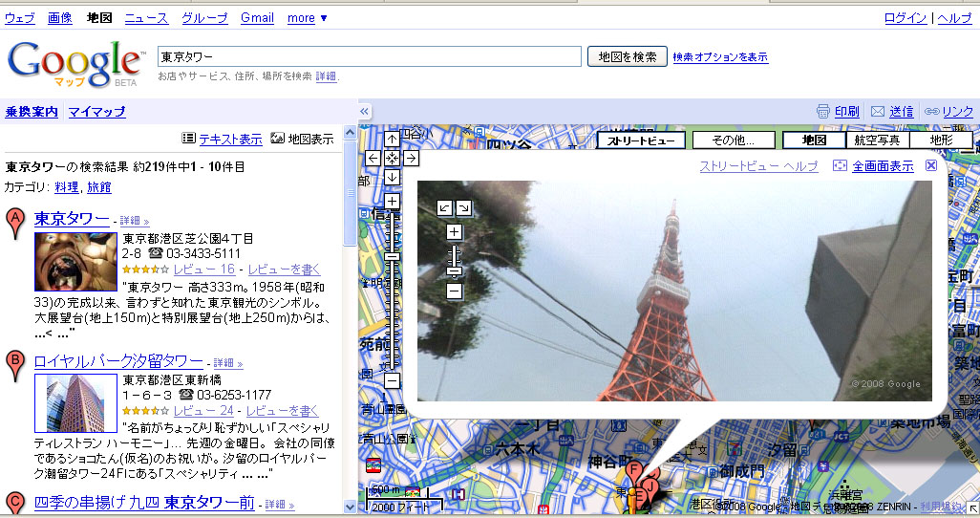The height and width of the screenshot is (518, 980).
Task: Open 乗換案内 transit directions
Action: pos(32,112)
